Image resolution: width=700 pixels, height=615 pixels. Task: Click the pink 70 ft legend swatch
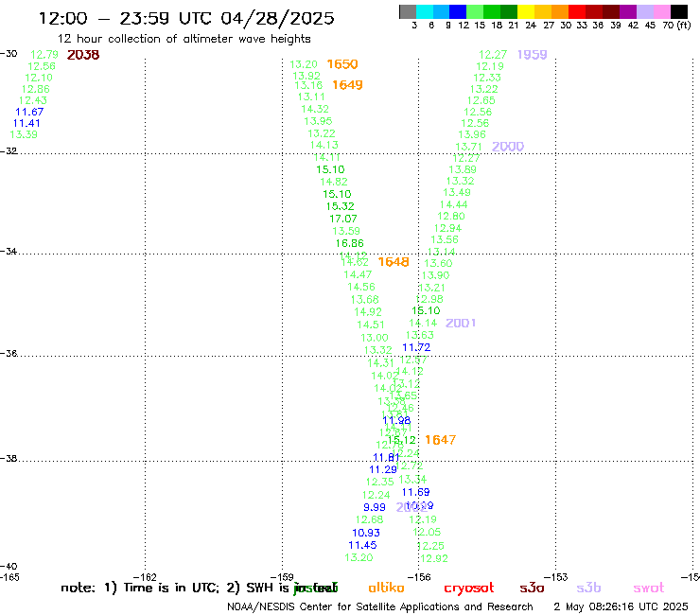(661, 11)
